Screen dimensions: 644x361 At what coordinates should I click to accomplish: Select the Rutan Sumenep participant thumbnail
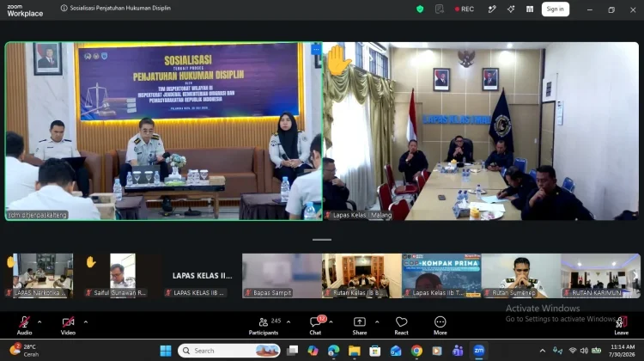point(521,276)
